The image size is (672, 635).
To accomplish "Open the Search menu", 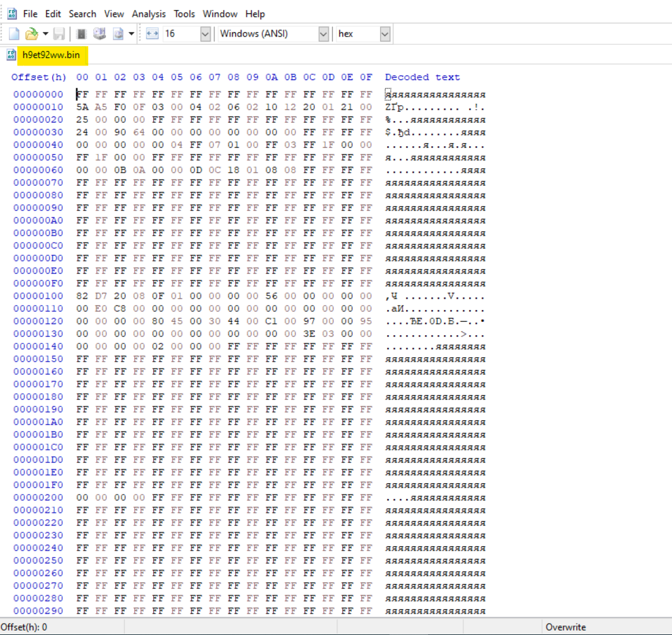I will [83, 14].
